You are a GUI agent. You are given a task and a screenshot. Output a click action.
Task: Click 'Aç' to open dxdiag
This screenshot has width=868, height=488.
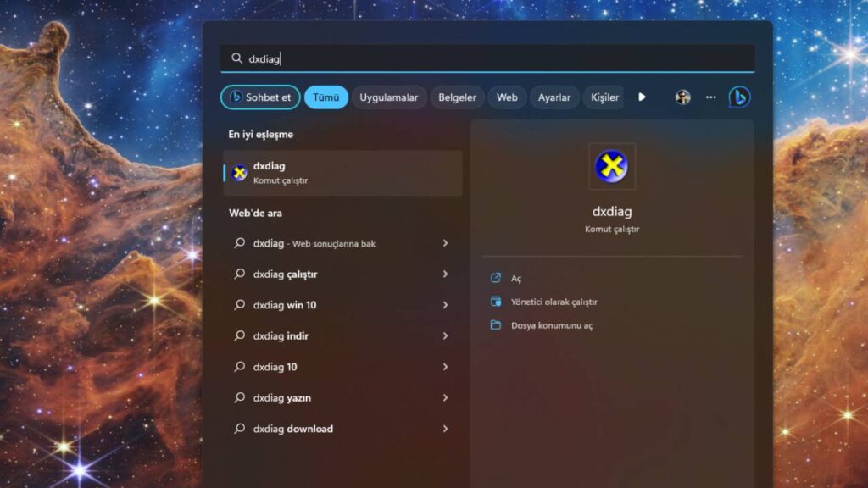[x=516, y=279]
